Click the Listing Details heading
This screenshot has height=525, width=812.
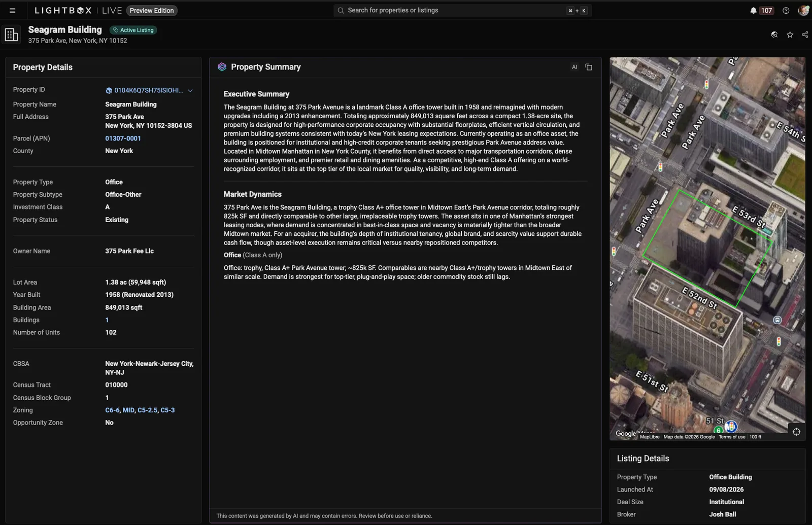click(x=643, y=459)
